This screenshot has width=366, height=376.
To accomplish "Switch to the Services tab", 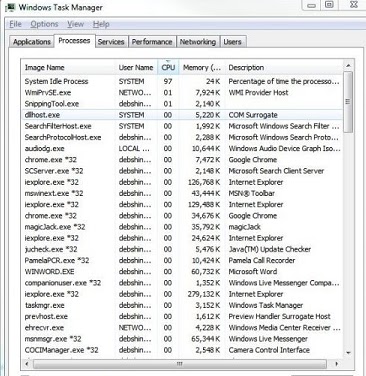I will tap(111, 42).
